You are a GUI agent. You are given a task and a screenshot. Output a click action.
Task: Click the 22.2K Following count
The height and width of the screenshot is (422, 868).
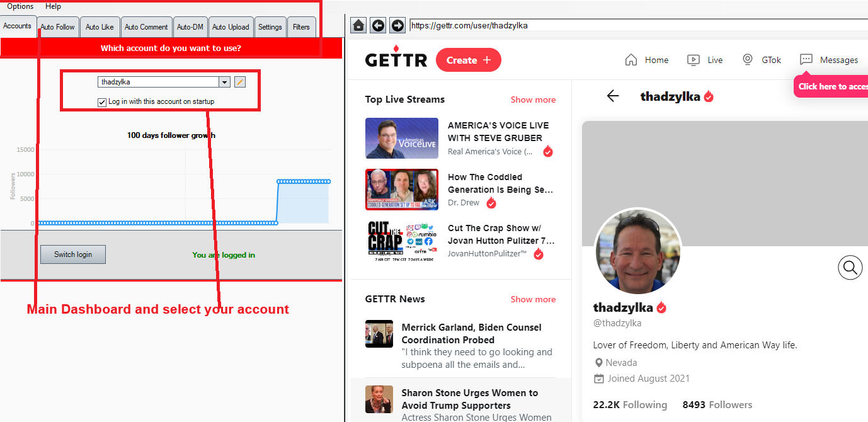pos(630,404)
